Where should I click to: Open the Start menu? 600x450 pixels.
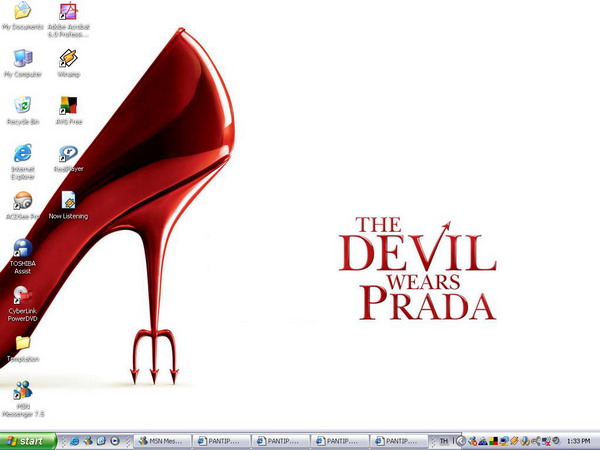[x=28, y=441]
